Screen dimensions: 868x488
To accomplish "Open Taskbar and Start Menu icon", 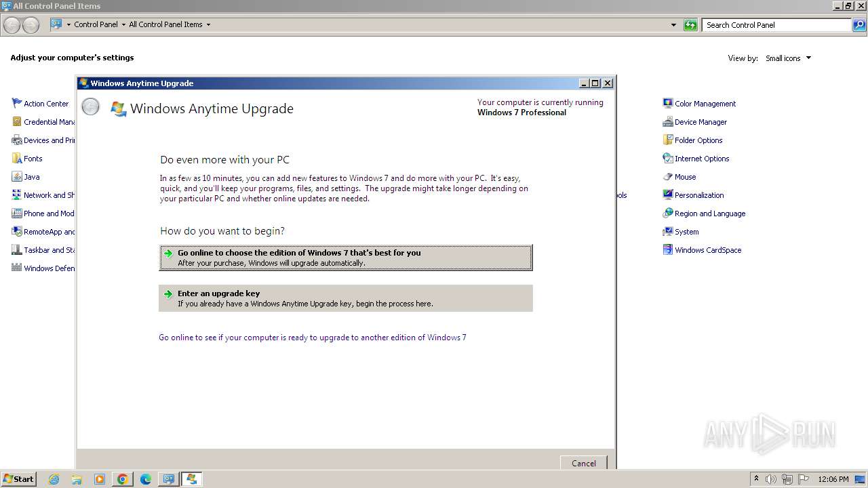I will (x=17, y=249).
